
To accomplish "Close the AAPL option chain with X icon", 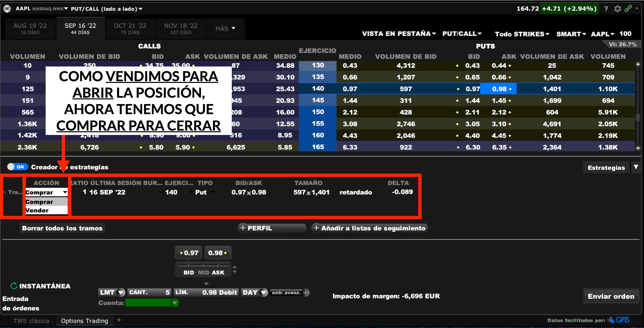I will coord(7,9).
